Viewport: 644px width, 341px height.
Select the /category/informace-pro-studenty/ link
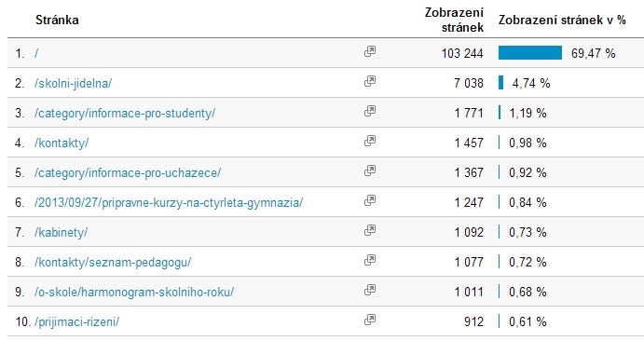(125, 114)
